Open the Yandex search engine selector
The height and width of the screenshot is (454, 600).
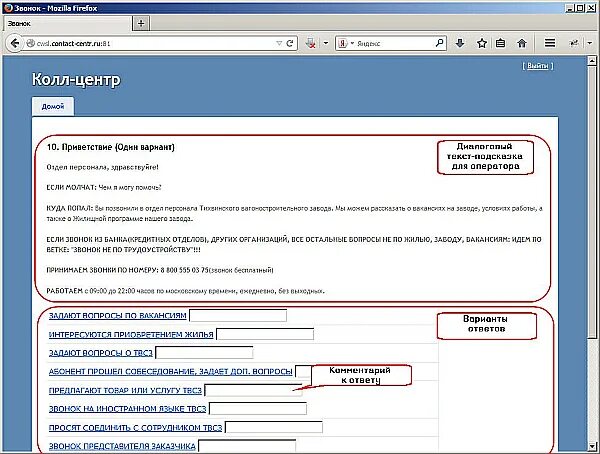click(x=346, y=43)
